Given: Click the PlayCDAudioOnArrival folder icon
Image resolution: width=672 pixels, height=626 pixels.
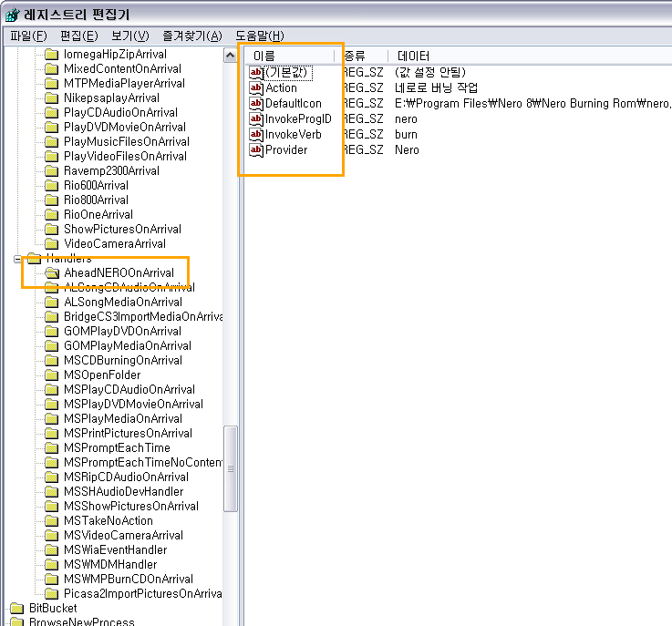Looking at the screenshot, I should 51,113.
